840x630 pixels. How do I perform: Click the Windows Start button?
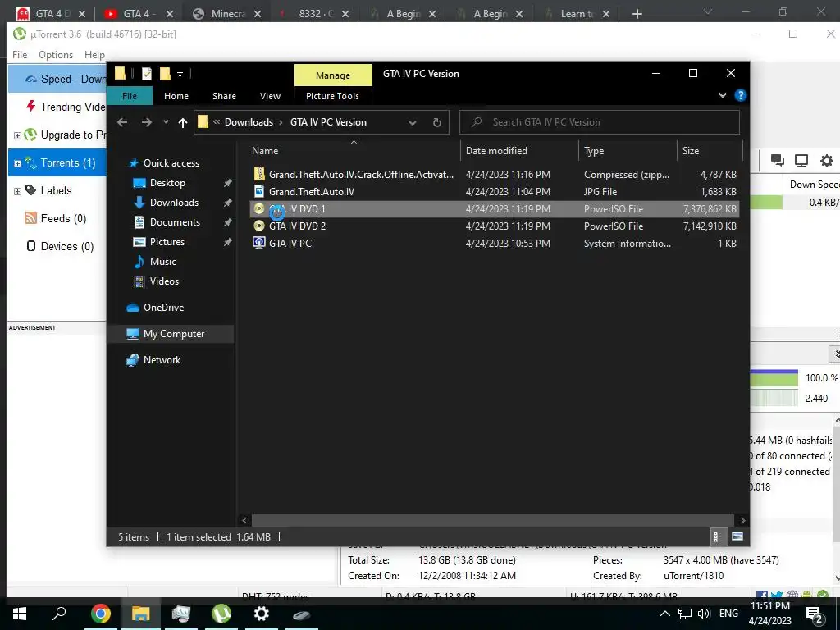[x=20, y=614]
